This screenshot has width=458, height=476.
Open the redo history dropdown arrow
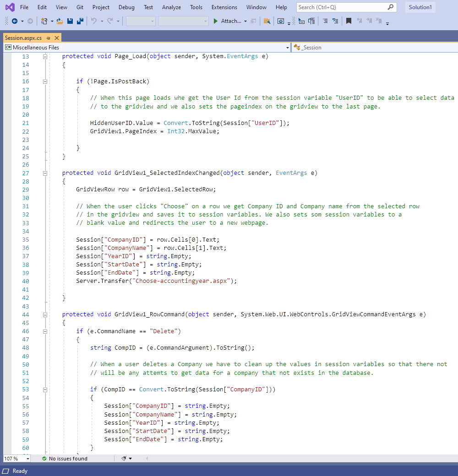click(118, 21)
